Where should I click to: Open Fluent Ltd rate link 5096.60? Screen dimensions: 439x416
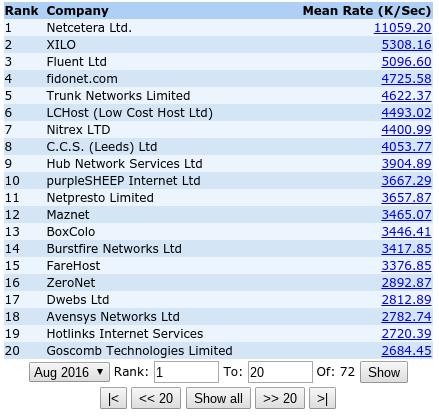406,62
